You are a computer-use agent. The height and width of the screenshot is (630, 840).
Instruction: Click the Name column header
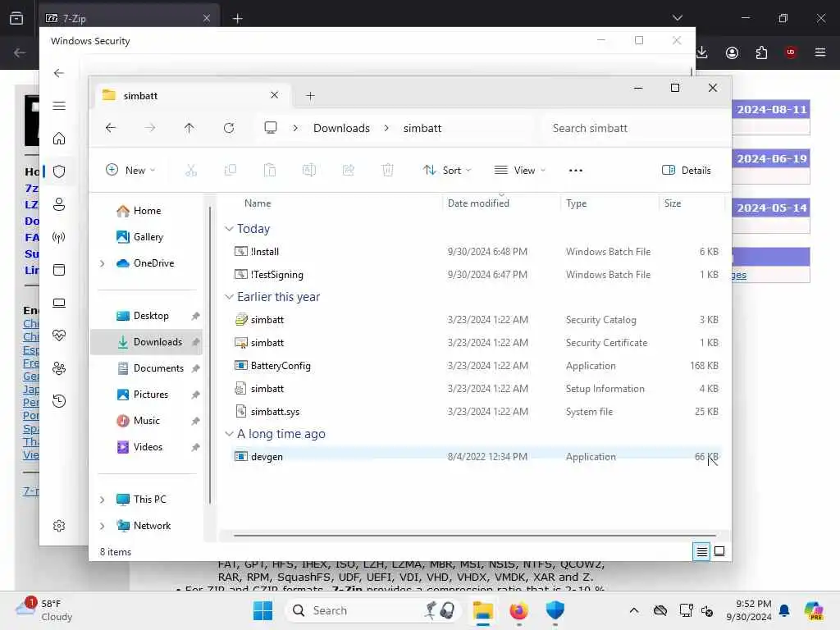tap(258, 203)
